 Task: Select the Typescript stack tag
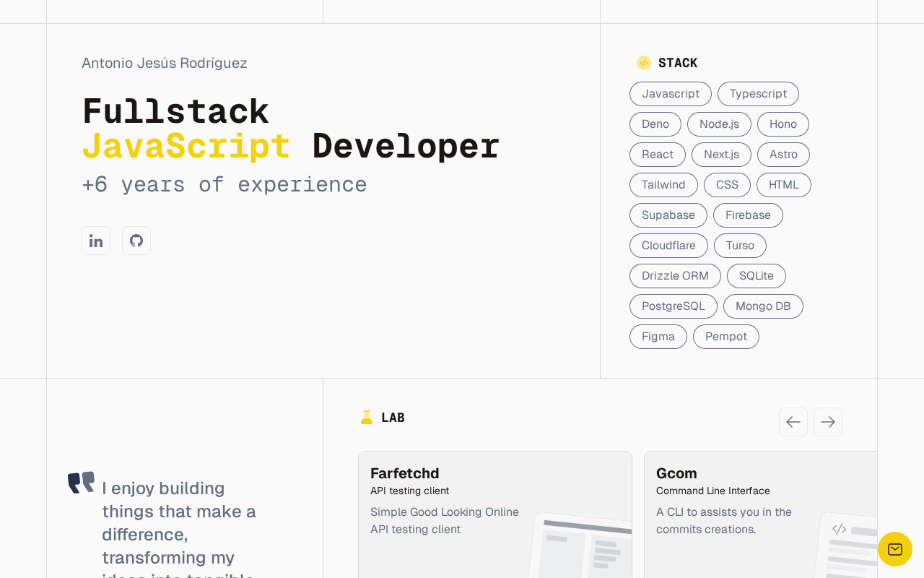coord(758,94)
